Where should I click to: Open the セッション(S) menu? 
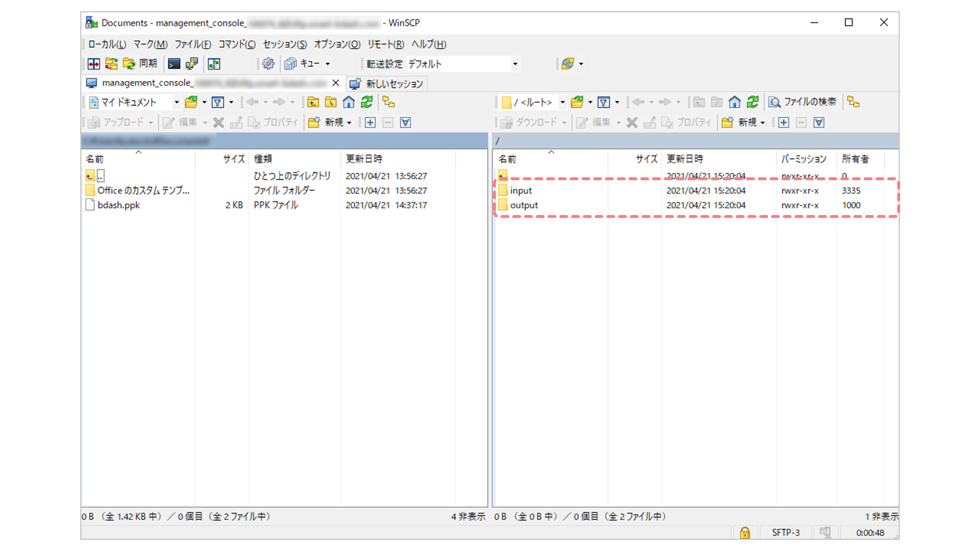point(285,45)
